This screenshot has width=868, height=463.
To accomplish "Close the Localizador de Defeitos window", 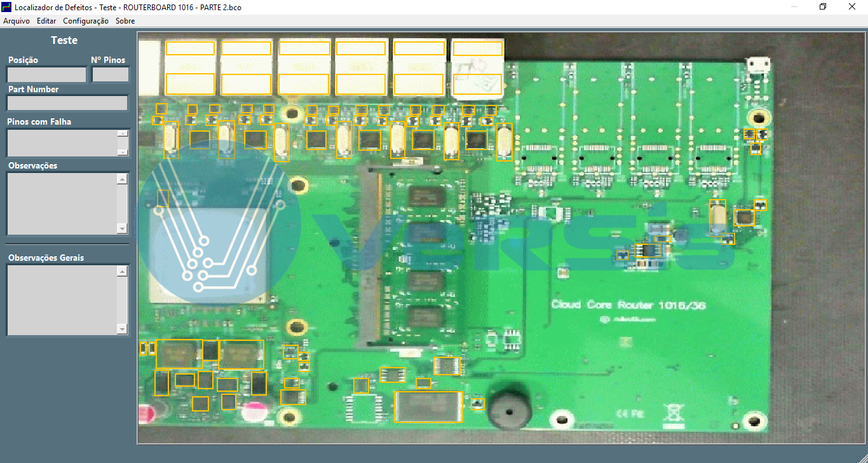I will (852, 6).
